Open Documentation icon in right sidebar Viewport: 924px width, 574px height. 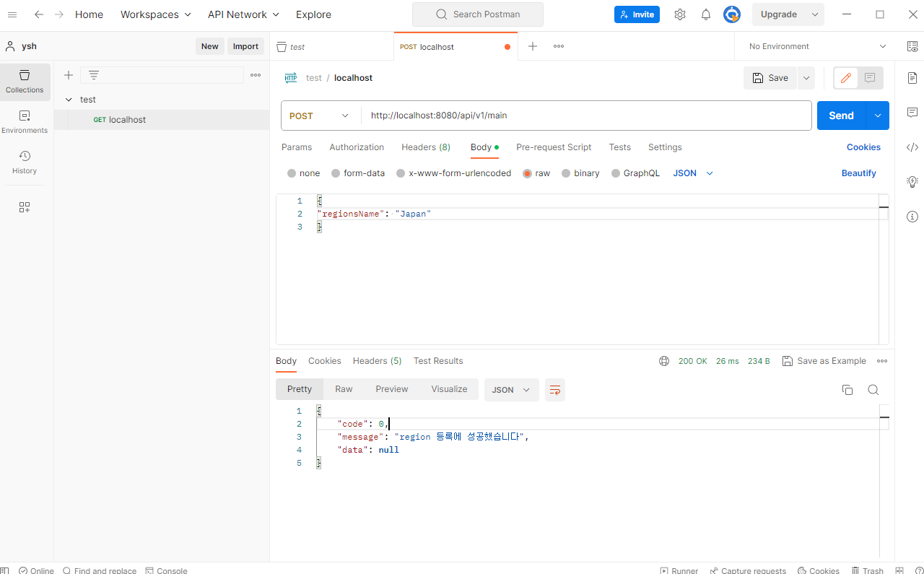click(x=912, y=78)
